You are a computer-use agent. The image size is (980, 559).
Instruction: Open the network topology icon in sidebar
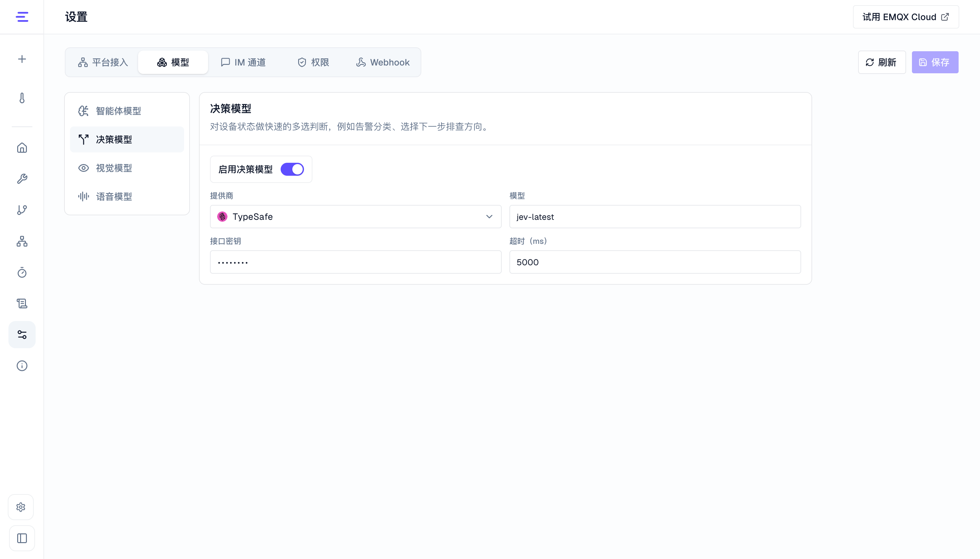[x=22, y=241]
